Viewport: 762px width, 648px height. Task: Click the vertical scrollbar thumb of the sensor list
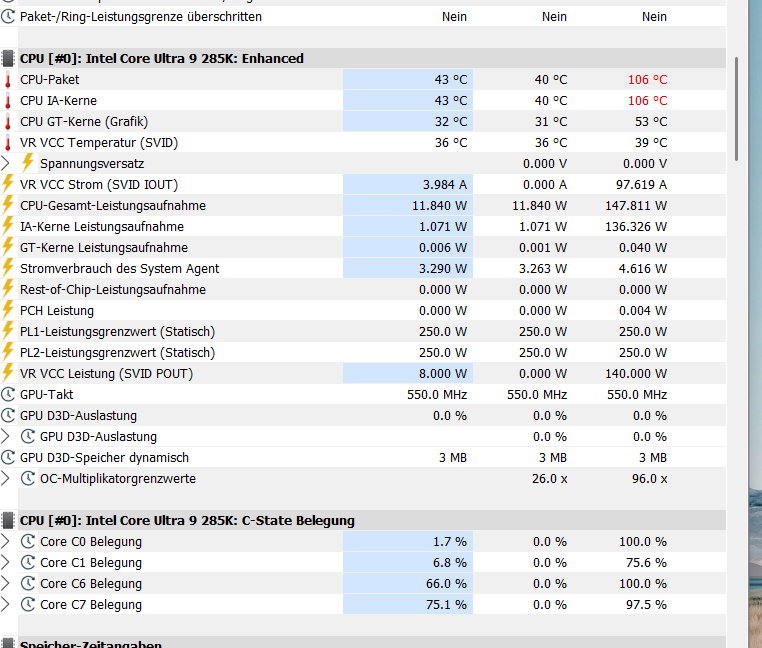pos(736,109)
